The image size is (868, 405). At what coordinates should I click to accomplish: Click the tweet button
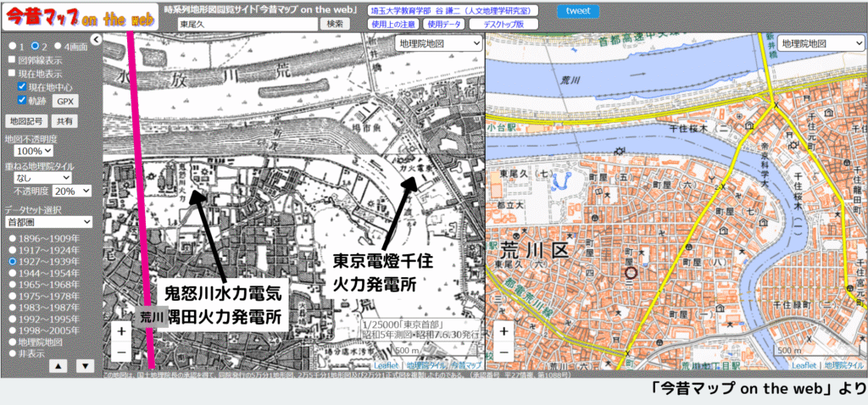tap(578, 11)
